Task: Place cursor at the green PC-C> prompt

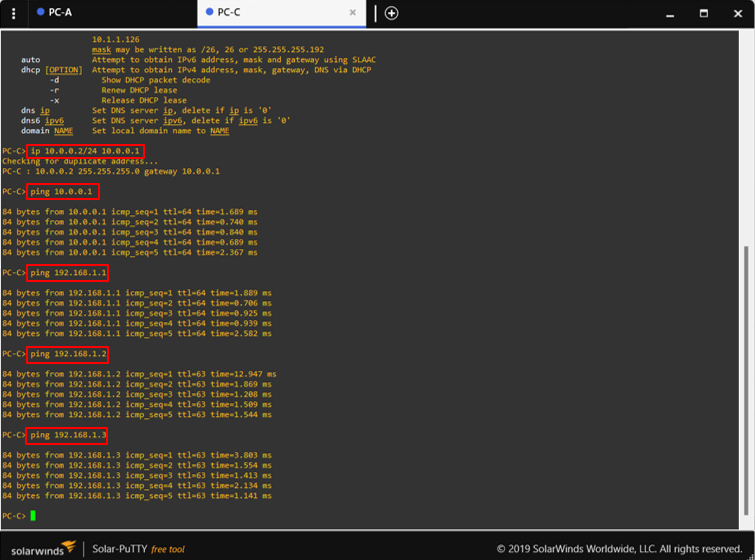Action: pyautogui.click(x=33, y=516)
